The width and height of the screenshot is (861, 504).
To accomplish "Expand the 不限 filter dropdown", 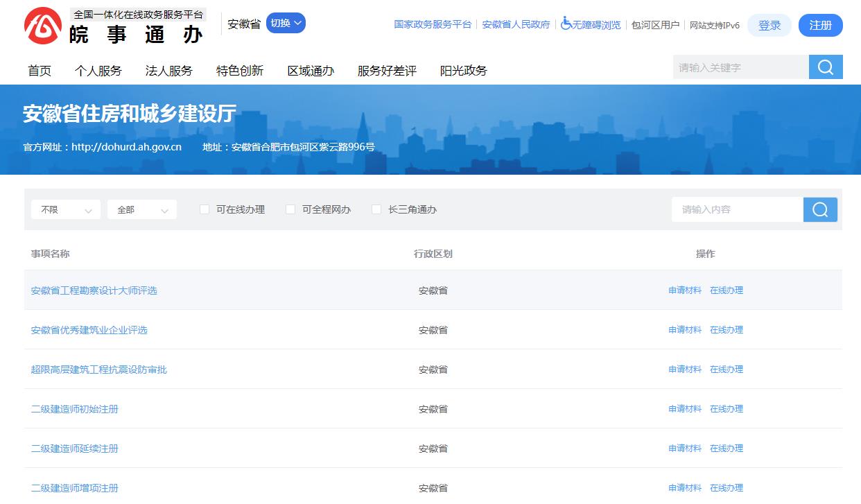I will [x=65, y=209].
